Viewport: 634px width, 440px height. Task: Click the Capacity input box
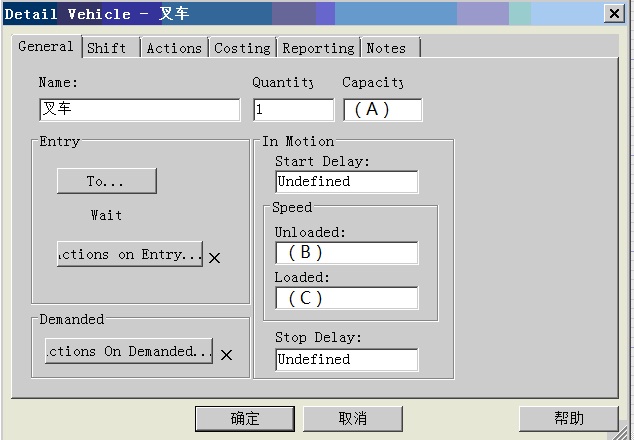[382, 110]
